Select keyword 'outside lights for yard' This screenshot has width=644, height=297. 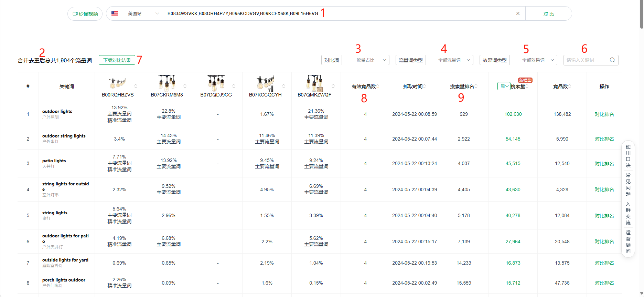65,260
